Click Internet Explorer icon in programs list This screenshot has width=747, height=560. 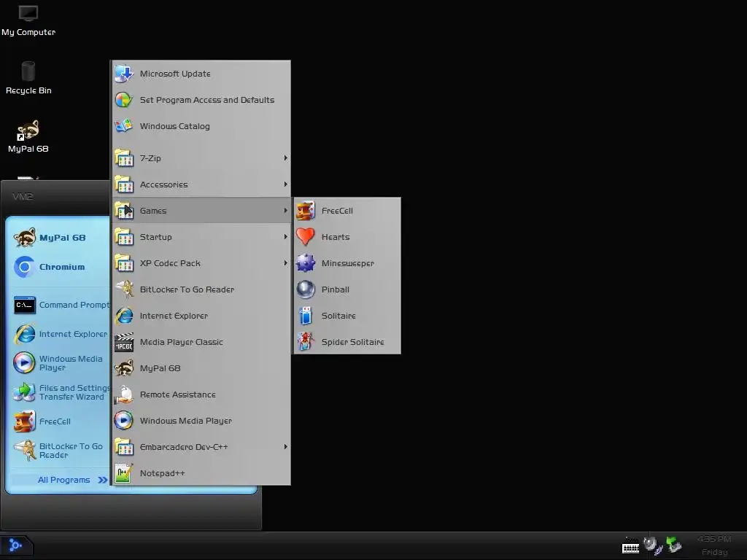[124, 316]
